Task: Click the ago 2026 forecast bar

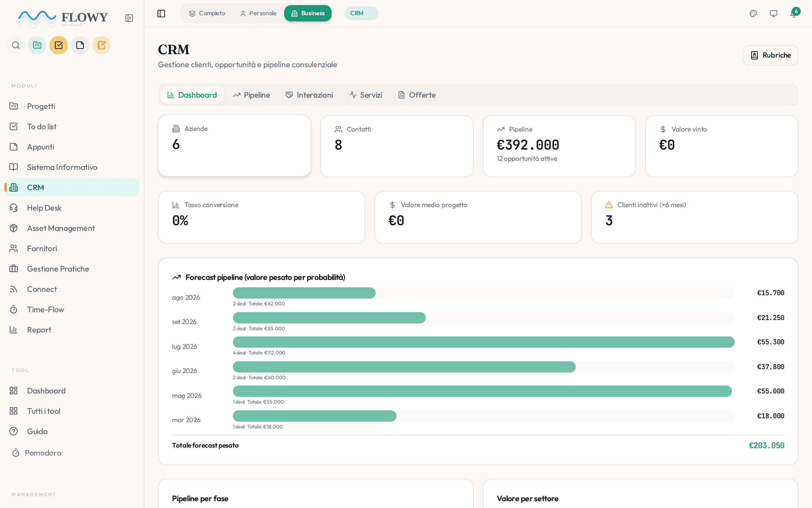Action: click(304, 293)
